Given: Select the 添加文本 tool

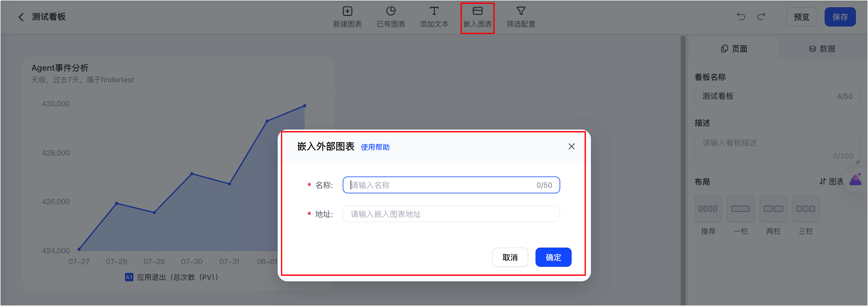Looking at the screenshot, I should coord(434,17).
